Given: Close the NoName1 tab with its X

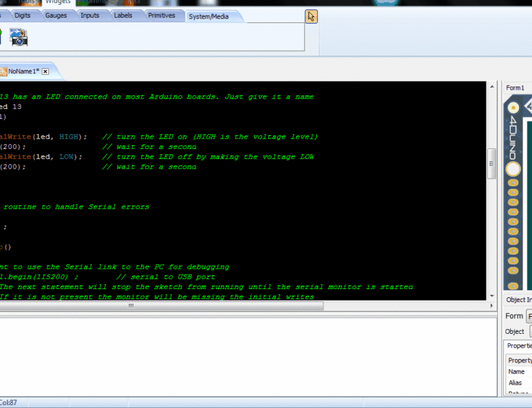Looking at the screenshot, I should (46, 71).
